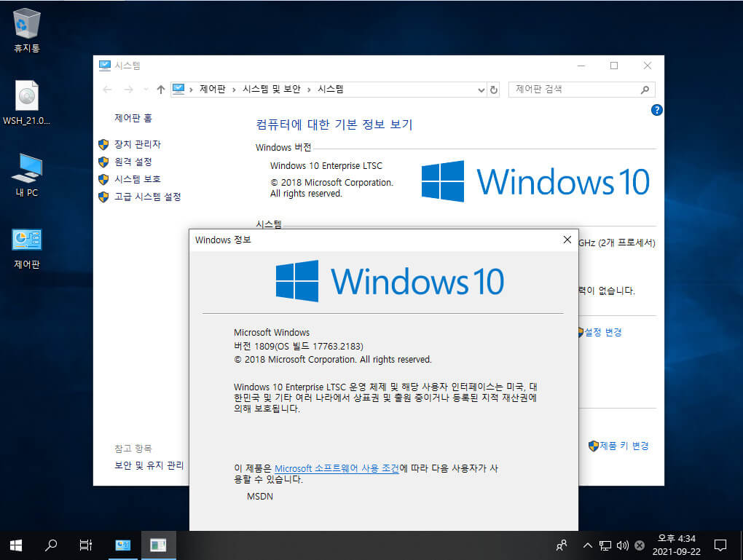
Task: Open the volume tray icon
Action: tap(623, 545)
